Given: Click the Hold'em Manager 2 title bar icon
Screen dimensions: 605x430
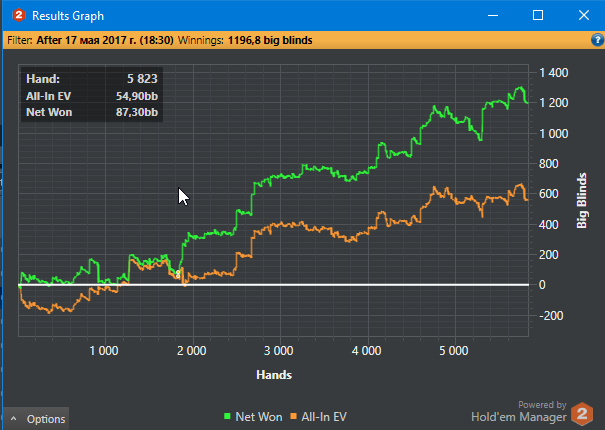Looking at the screenshot, I should (19, 15).
